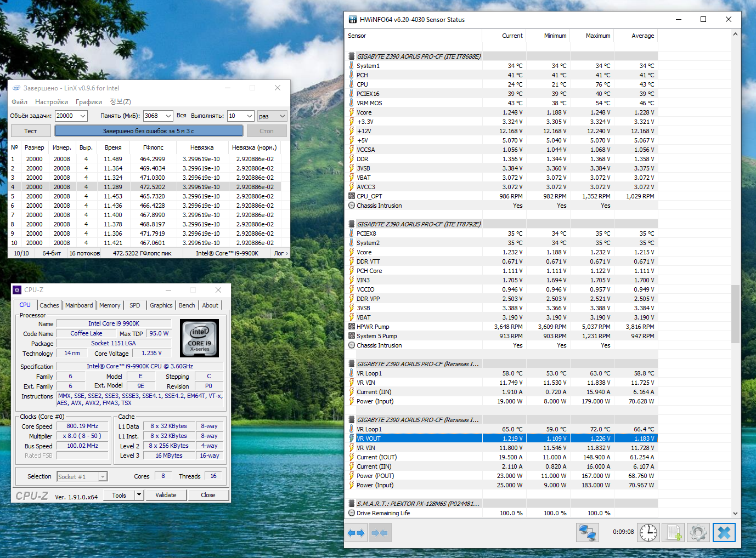Click lightning icon next to DDR VTT
Viewport: 756px width, 558px height.
point(352,261)
